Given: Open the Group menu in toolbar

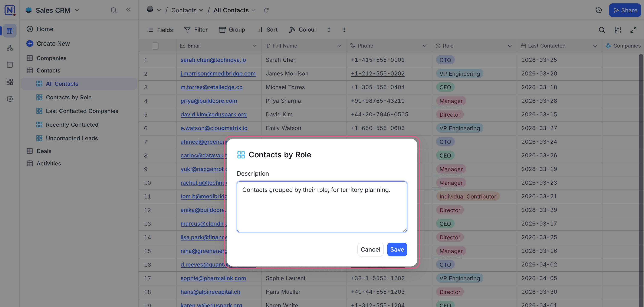Looking at the screenshot, I should [x=232, y=30].
